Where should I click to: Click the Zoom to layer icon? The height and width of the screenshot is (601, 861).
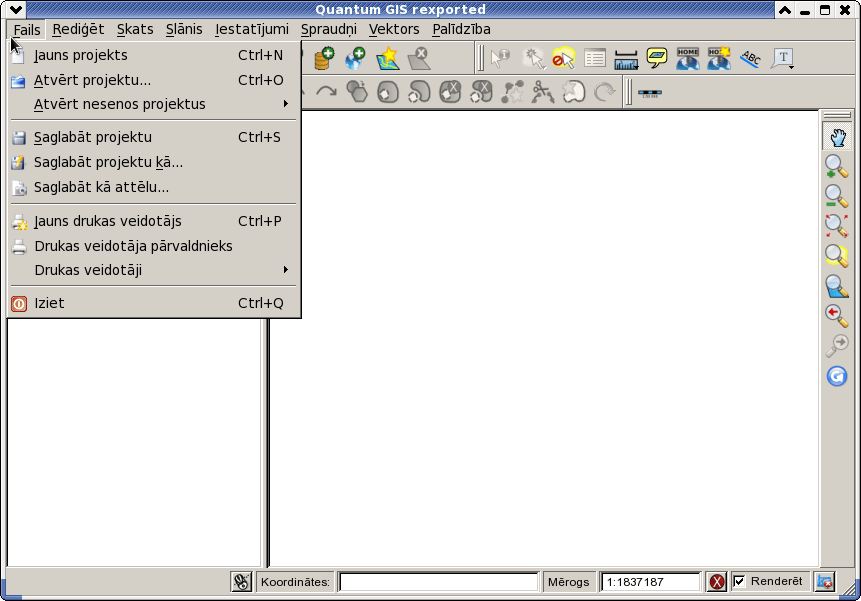click(x=836, y=286)
